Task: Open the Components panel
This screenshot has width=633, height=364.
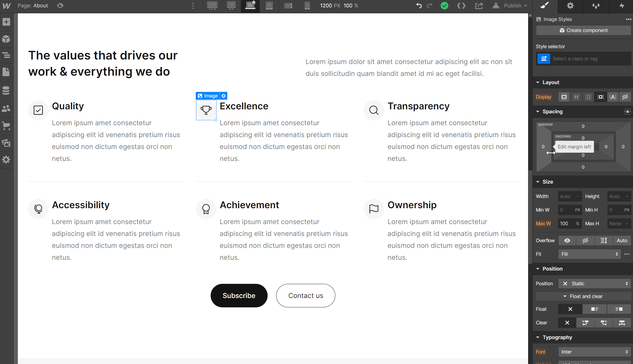Action: [x=6, y=39]
